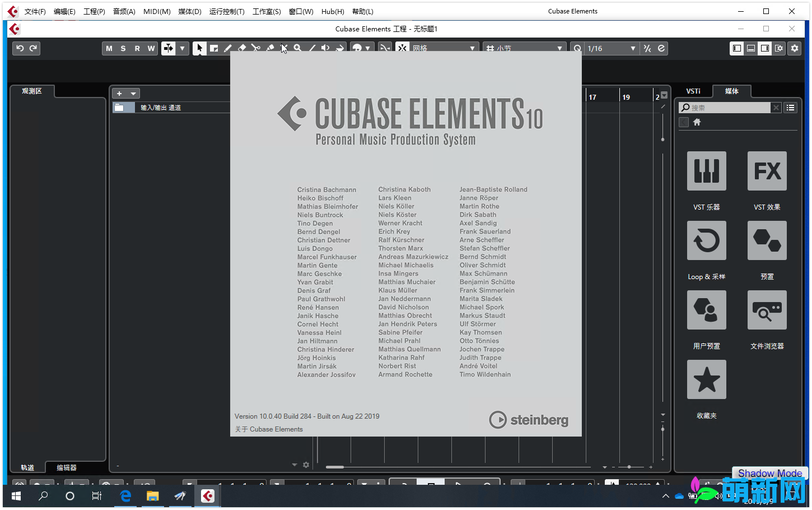Image resolution: width=812 pixels, height=510 pixels.
Task: Open the 用户预置 user presets tile
Action: [x=707, y=310]
